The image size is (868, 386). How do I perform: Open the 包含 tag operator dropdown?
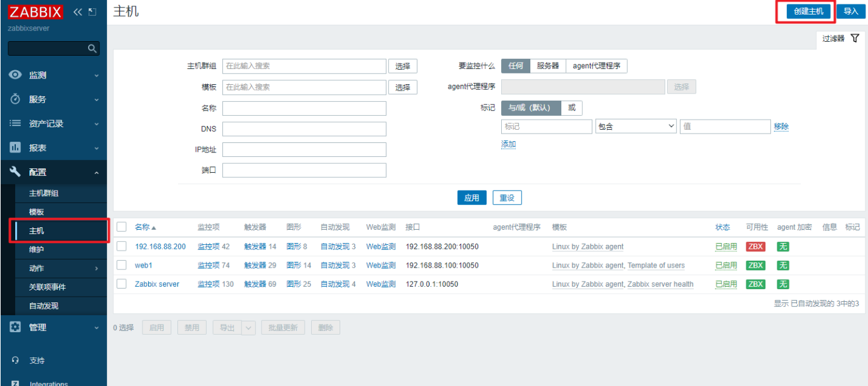pos(636,127)
